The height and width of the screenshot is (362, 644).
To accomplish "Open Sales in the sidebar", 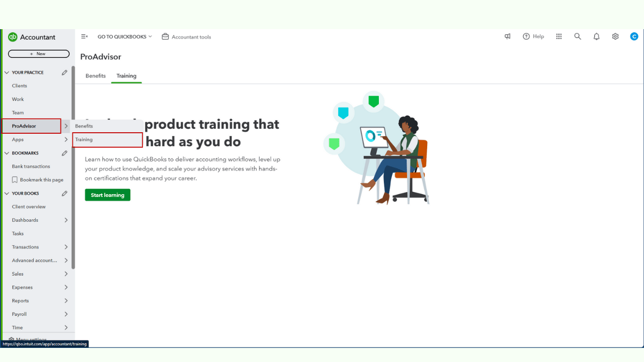I will [18, 274].
